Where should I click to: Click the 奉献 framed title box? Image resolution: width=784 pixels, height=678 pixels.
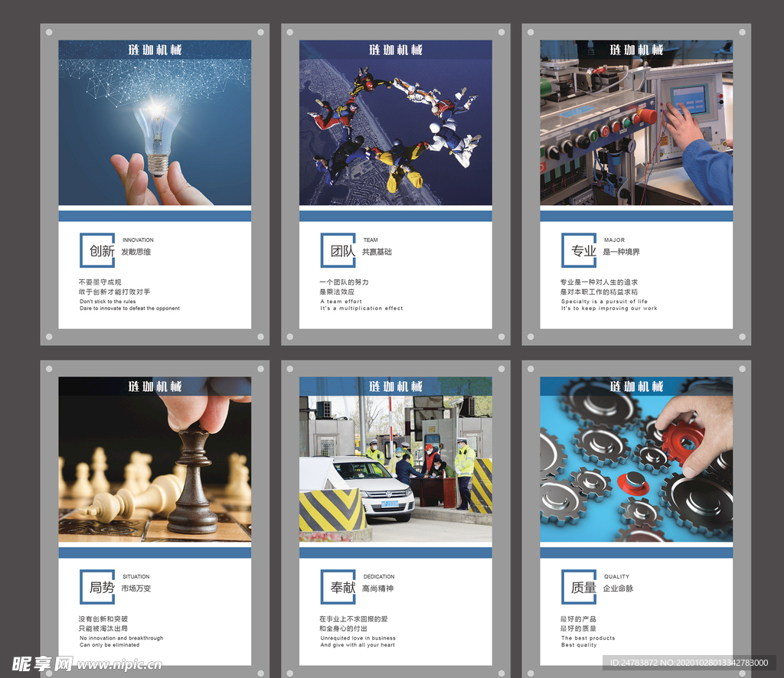(338, 587)
